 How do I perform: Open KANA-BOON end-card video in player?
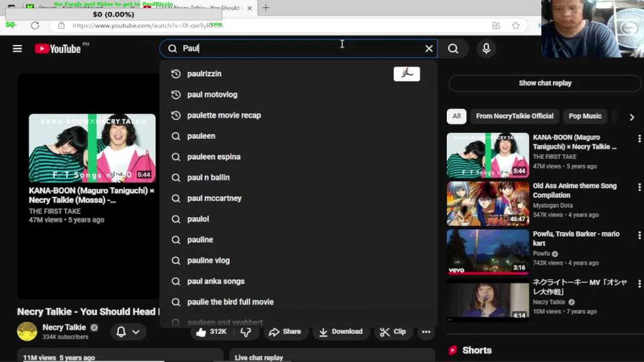92,148
